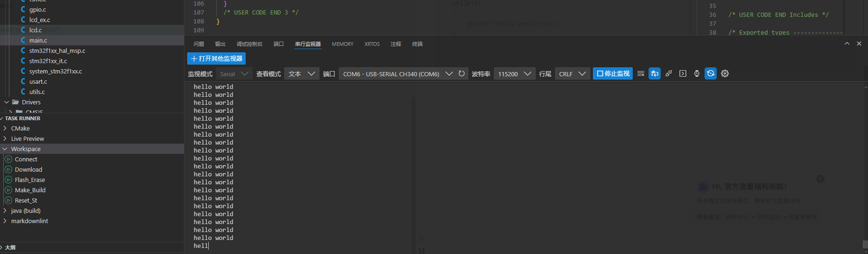Toggle auto-reconnect icon in monitor toolbar
Viewport: 868px width, 254px height.
[x=711, y=73]
